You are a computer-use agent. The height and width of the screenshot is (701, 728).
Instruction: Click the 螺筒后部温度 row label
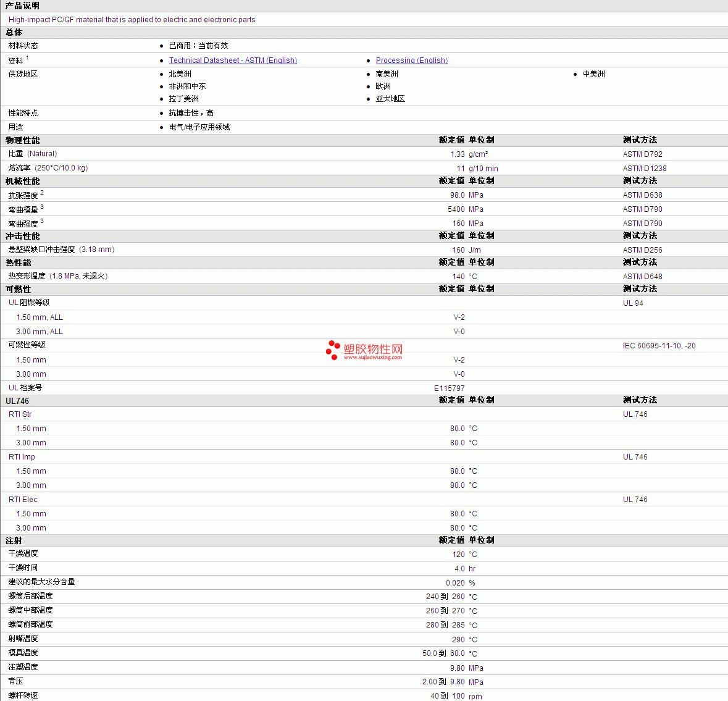click(x=31, y=596)
